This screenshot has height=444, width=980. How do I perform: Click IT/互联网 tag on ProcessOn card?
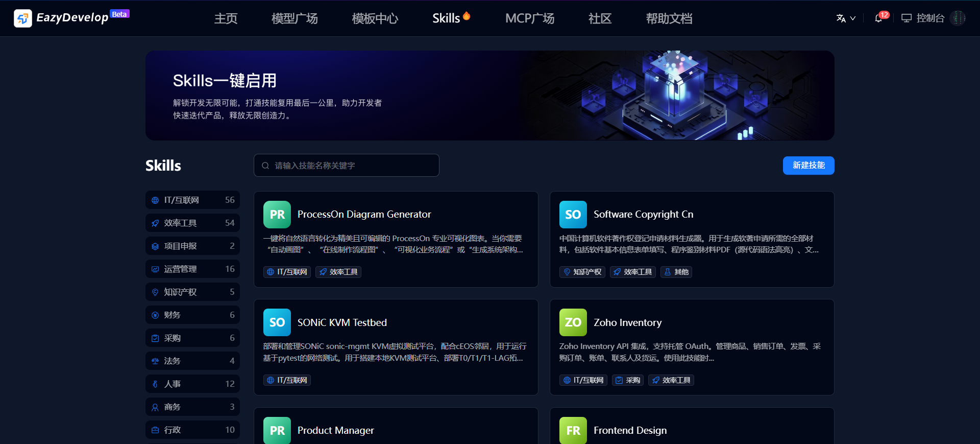click(287, 272)
